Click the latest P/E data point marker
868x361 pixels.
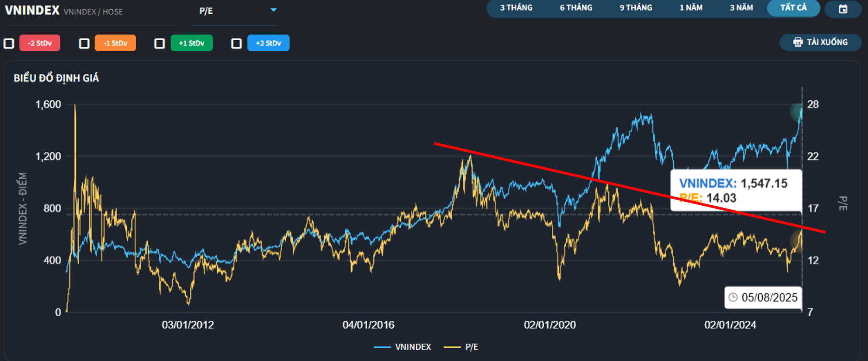click(798, 242)
